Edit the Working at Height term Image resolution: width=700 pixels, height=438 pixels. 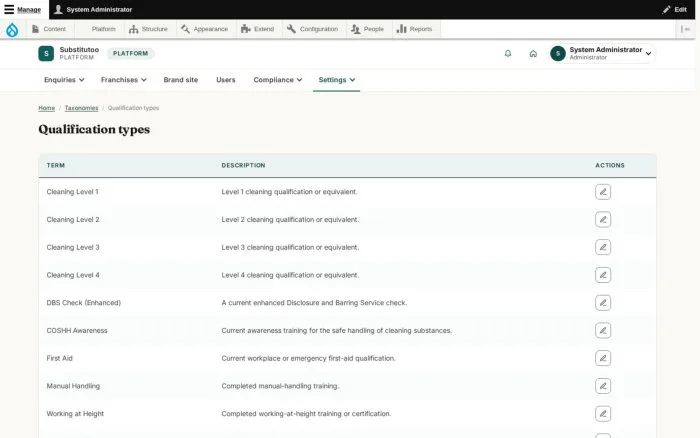(603, 413)
